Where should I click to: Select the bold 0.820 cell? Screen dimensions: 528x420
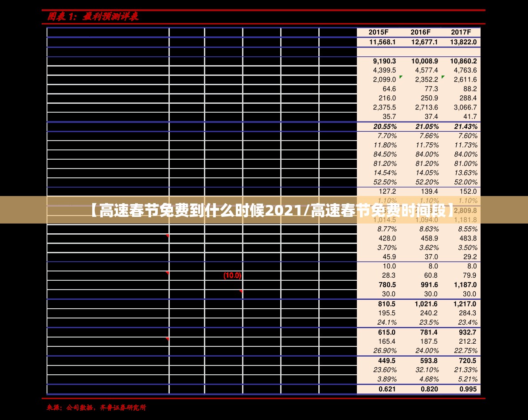click(429, 389)
